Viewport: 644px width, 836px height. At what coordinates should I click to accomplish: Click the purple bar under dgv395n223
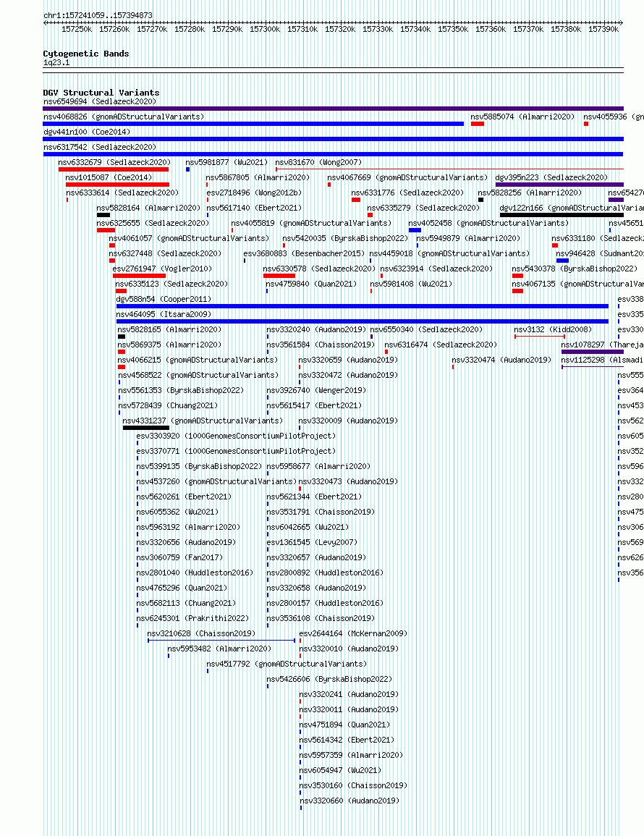point(559,185)
